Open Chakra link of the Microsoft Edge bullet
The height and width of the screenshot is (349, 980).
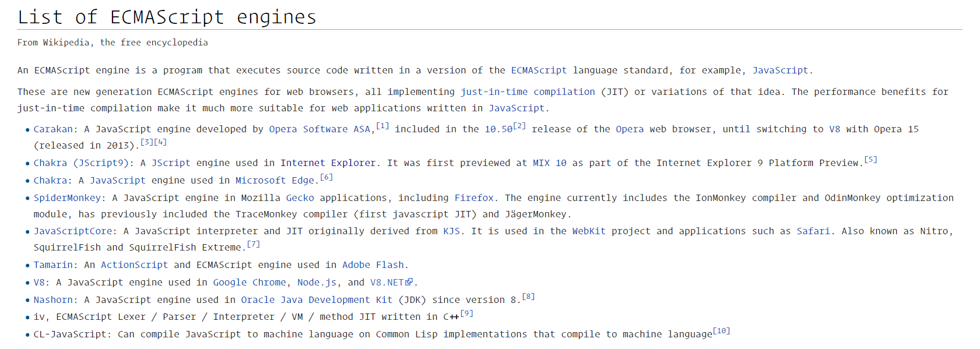[x=50, y=181]
